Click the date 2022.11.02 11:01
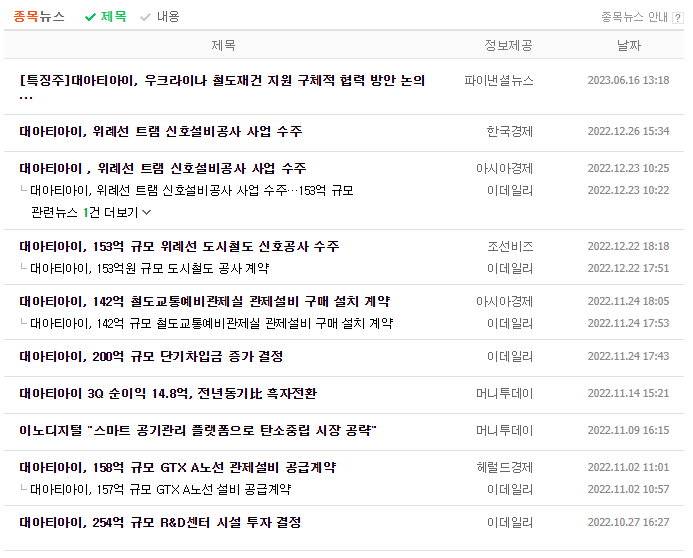Image resolution: width=693 pixels, height=558 pixels. click(x=628, y=467)
